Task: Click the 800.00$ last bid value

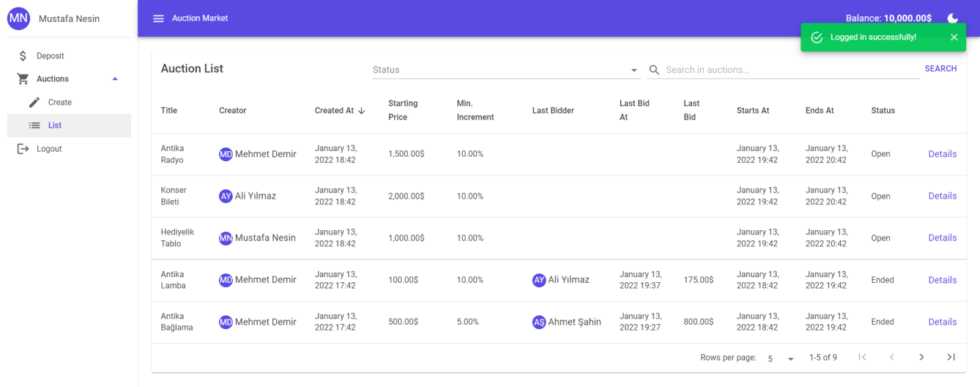Action: pyautogui.click(x=698, y=322)
